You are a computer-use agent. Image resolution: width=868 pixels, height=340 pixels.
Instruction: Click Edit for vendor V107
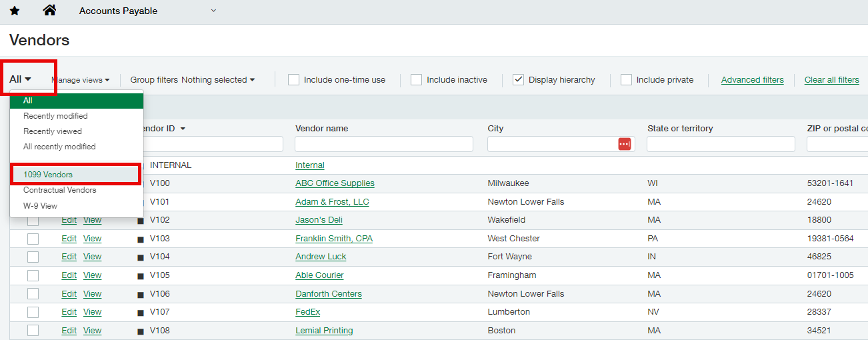click(x=69, y=312)
